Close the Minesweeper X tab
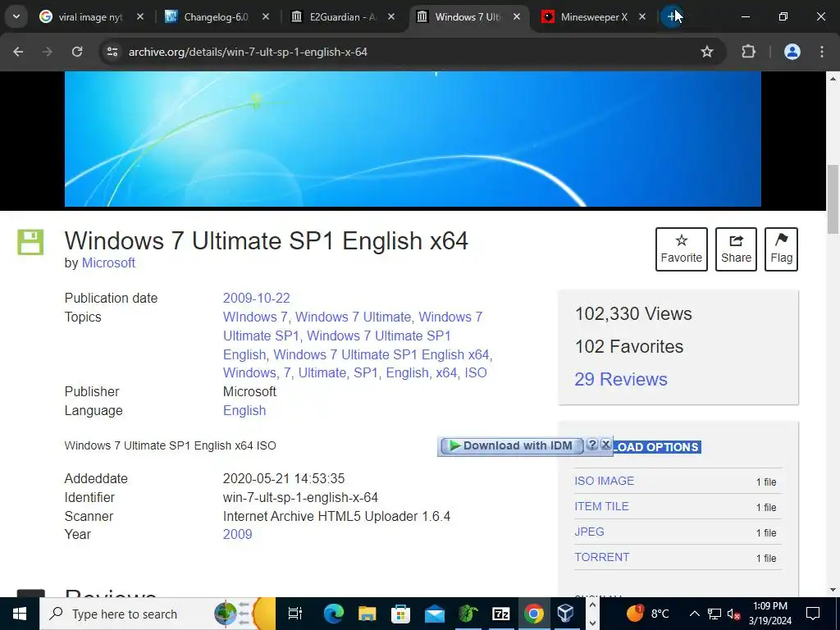840x630 pixels. click(642, 17)
